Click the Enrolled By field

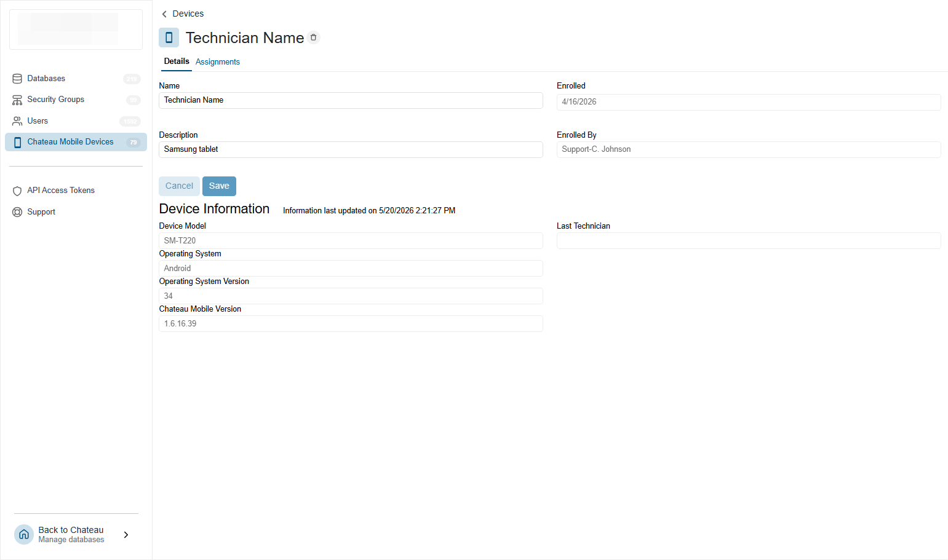(749, 149)
